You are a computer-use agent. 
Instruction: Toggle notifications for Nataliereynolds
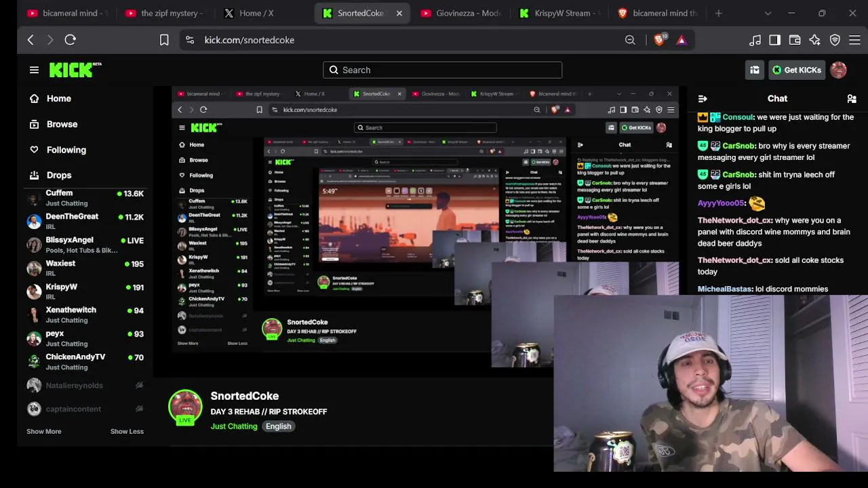click(139, 385)
